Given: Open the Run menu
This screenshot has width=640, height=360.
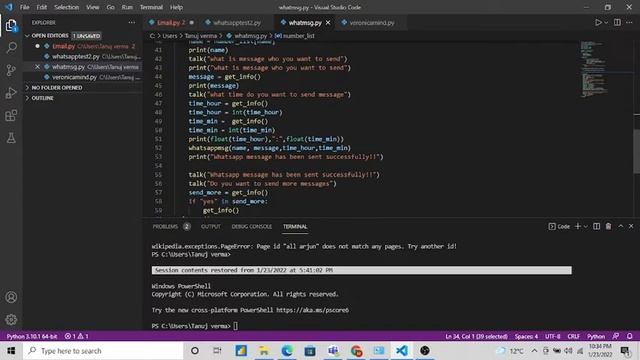Looking at the screenshot, I should [x=127, y=7].
